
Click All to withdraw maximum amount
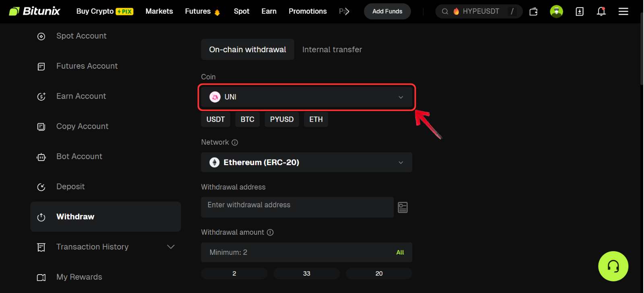[400, 252]
